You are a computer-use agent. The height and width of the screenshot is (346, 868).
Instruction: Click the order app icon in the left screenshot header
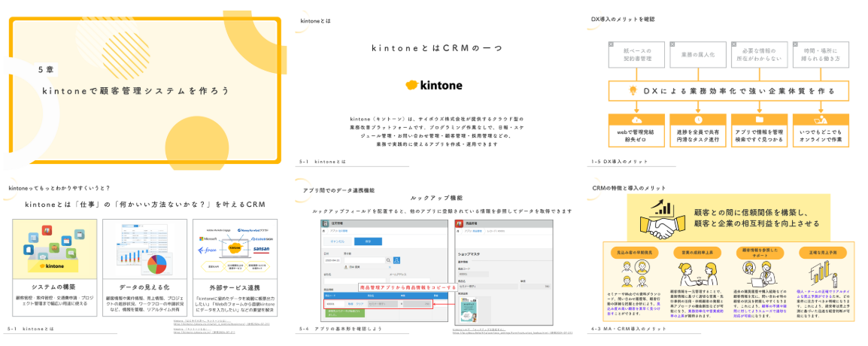pyautogui.click(x=325, y=224)
